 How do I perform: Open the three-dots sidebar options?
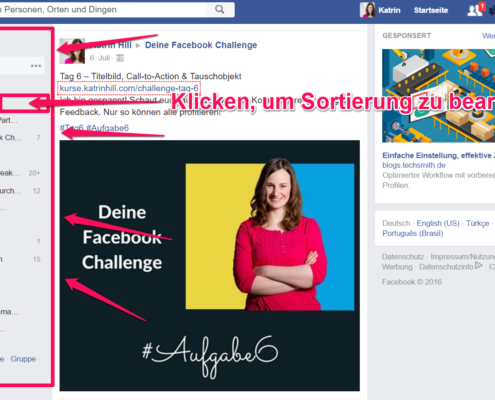click(36, 66)
